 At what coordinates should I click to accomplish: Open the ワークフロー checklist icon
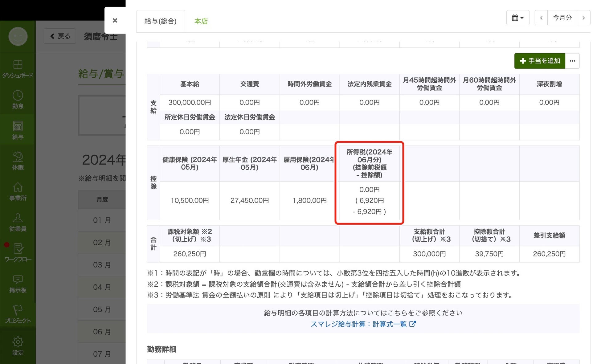click(18, 249)
